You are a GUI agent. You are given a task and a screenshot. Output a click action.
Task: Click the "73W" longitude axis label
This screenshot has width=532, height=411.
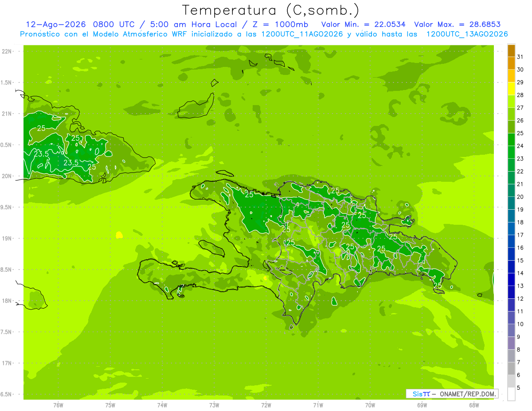214,405
